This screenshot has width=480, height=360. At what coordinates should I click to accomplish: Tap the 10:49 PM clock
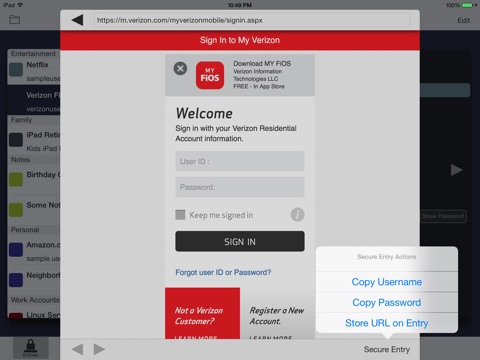240,5
